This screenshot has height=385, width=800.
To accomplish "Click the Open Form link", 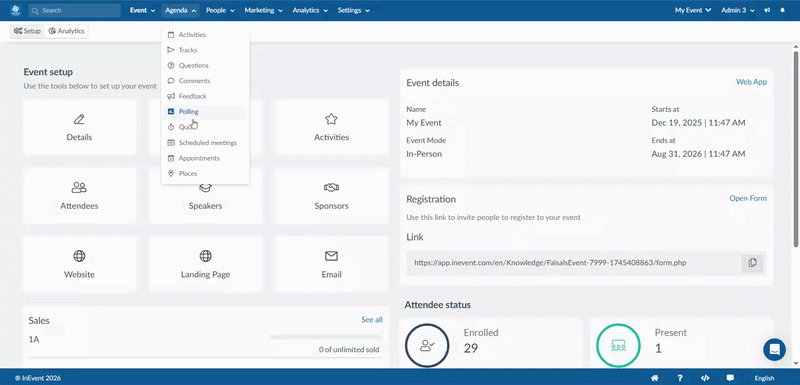I will pyautogui.click(x=748, y=198).
